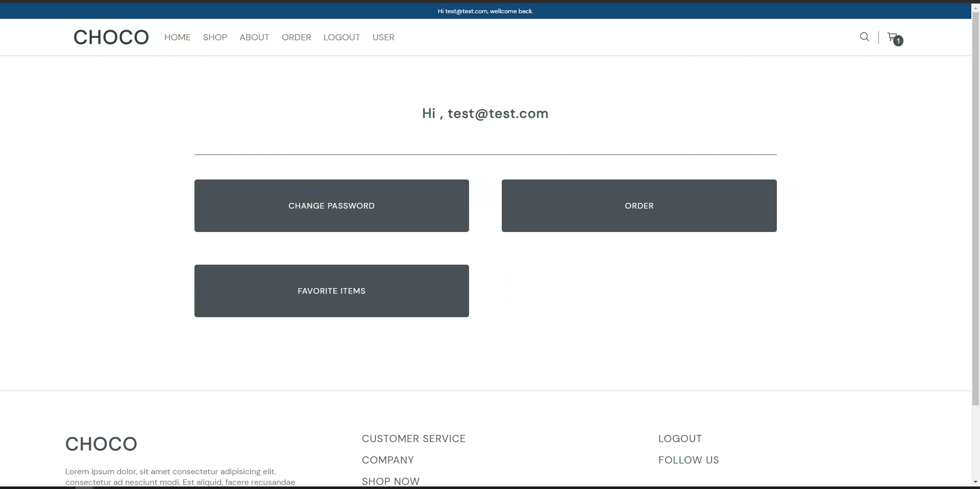
Task: Open the USER nav item
Action: coord(383,37)
